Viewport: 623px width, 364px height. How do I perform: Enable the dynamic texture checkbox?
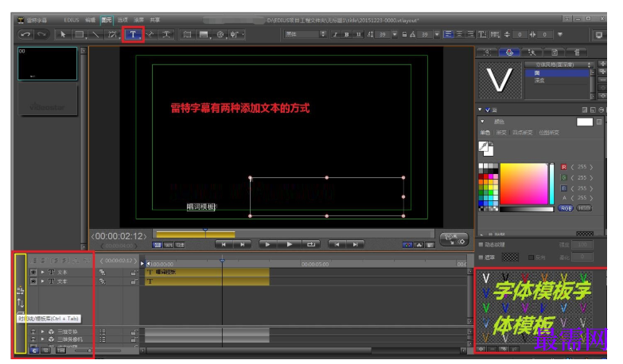(x=481, y=245)
